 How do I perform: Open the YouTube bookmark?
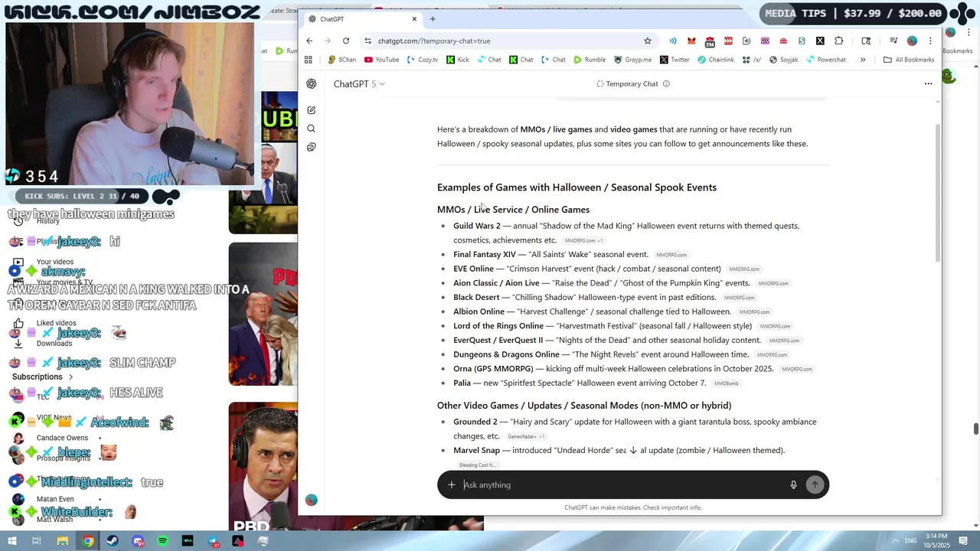pos(381,60)
